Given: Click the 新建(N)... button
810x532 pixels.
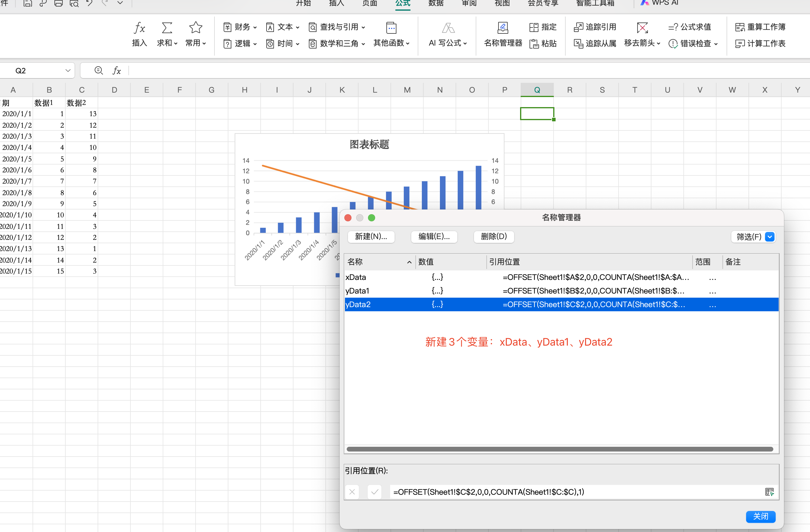Looking at the screenshot, I should tap(371, 236).
